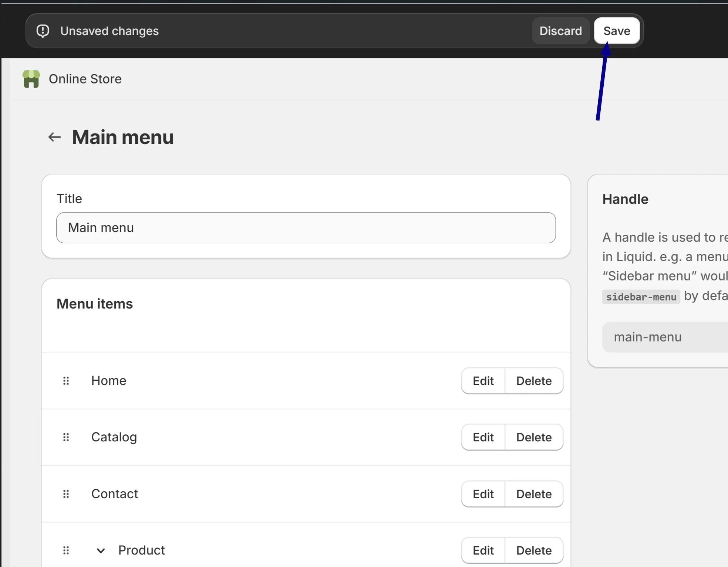The width and height of the screenshot is (728, 567).
Task: Open the Online Store app icon
Action: pyautogui.click(x=31, y=79)
